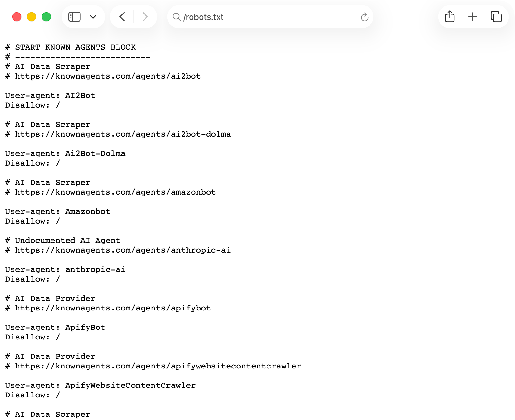Click the knownagents.com/agents/anthropic-ai URL line

coord(118,250)
